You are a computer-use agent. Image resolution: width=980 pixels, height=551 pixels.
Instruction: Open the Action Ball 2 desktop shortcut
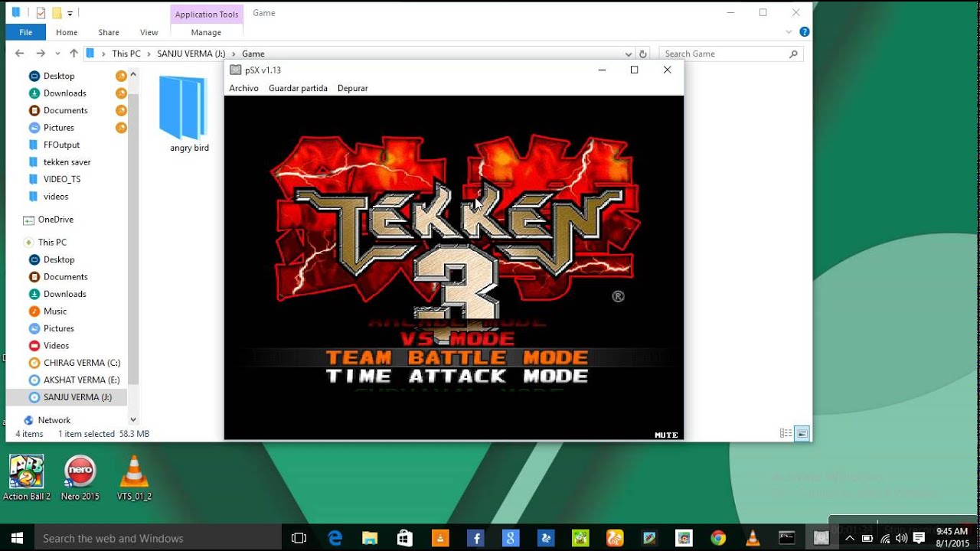pos(27,478)
